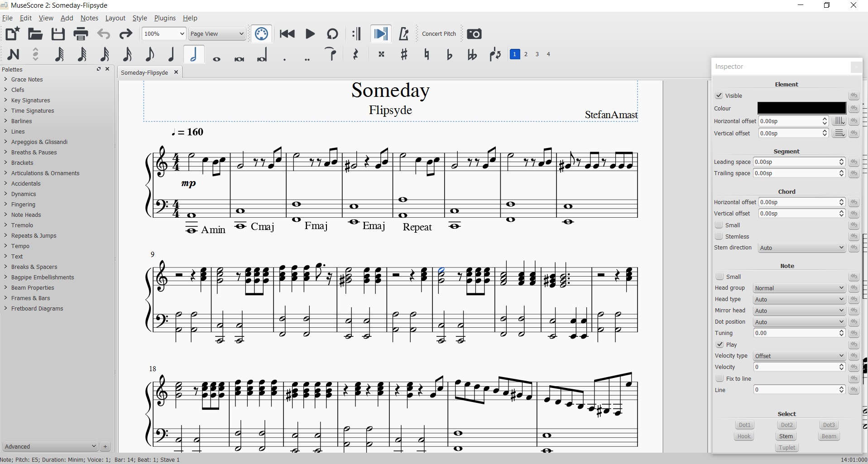Print the score using printer icon
Image resolution: width=868 pixels, height=464 pixels.
click(x=81, y=34)
